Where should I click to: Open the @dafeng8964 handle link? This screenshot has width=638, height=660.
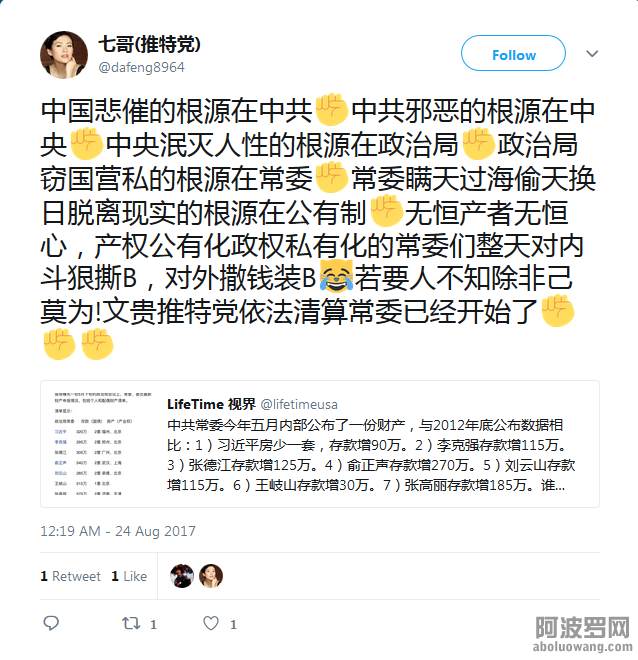click(x=141, y=67)
